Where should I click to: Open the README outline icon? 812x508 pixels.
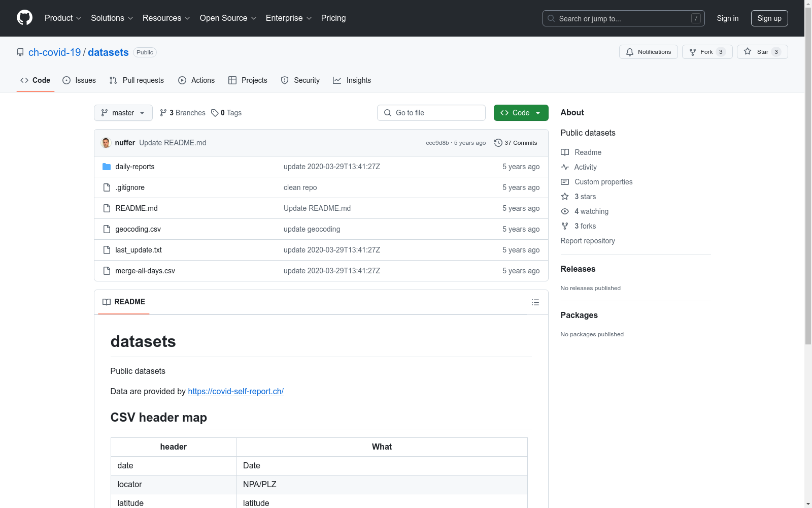535,302
